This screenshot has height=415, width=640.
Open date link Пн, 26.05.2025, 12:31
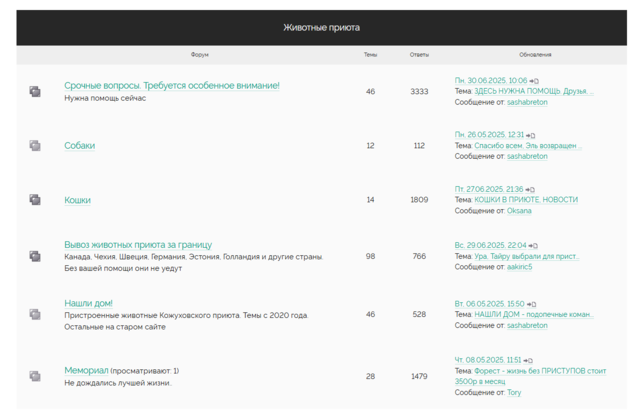pyautogui.click(x=489, y=135)
